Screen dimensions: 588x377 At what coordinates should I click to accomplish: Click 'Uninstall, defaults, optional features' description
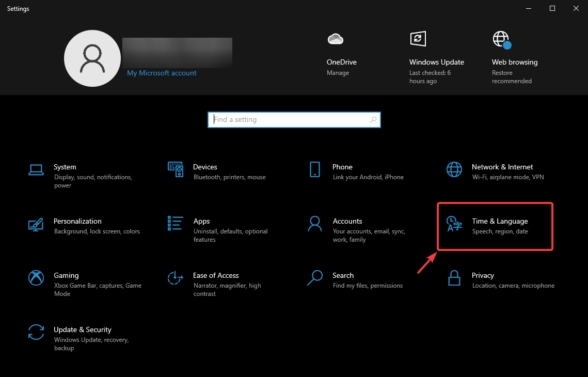[x=231, y=235]
